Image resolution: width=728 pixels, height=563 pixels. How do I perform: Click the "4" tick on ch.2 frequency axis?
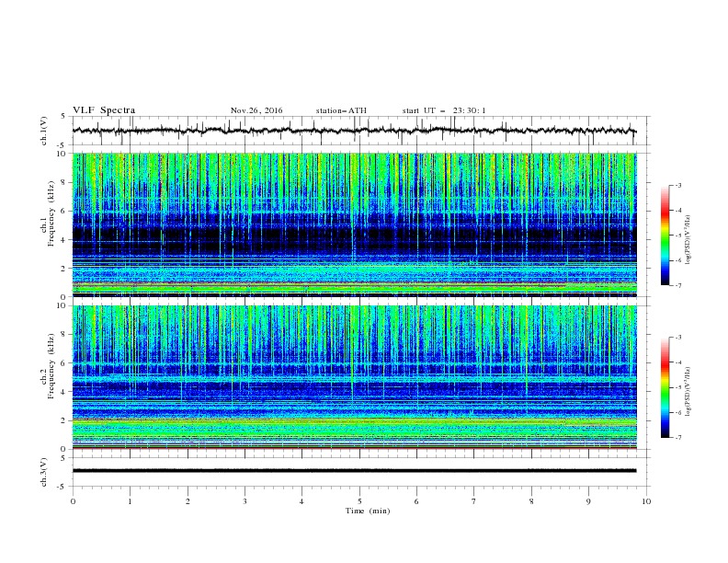click(64, 392)
